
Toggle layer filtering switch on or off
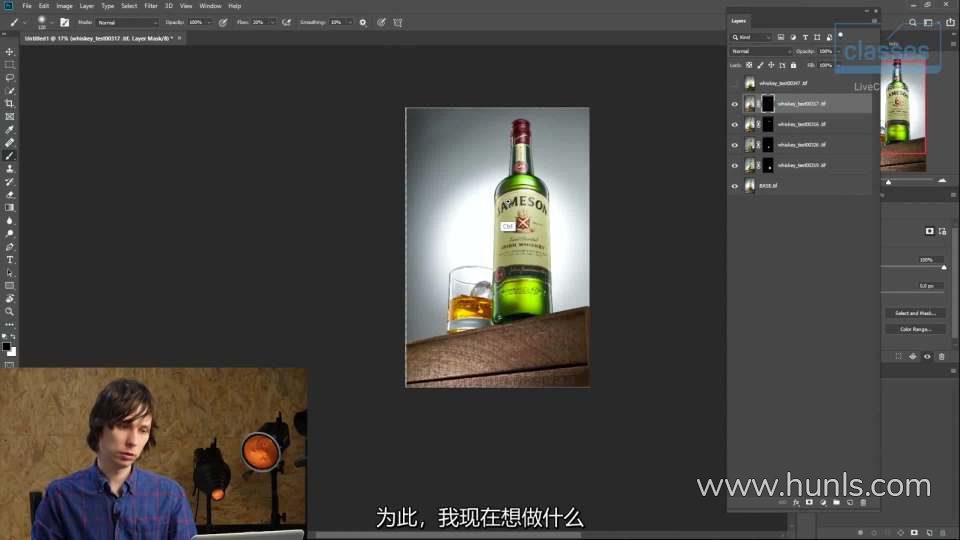click(x=841, y=35)
